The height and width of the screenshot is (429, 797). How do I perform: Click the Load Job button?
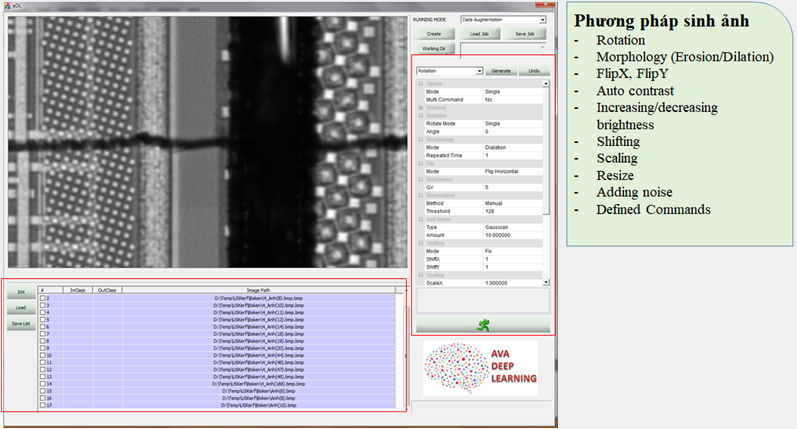click(x=479, y=34)
